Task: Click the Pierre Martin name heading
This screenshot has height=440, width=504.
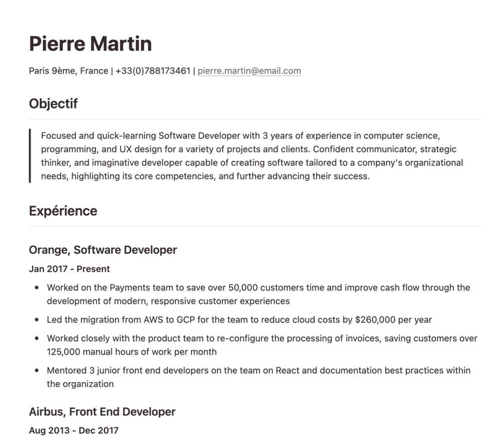Action: click(x=90, y=44)
